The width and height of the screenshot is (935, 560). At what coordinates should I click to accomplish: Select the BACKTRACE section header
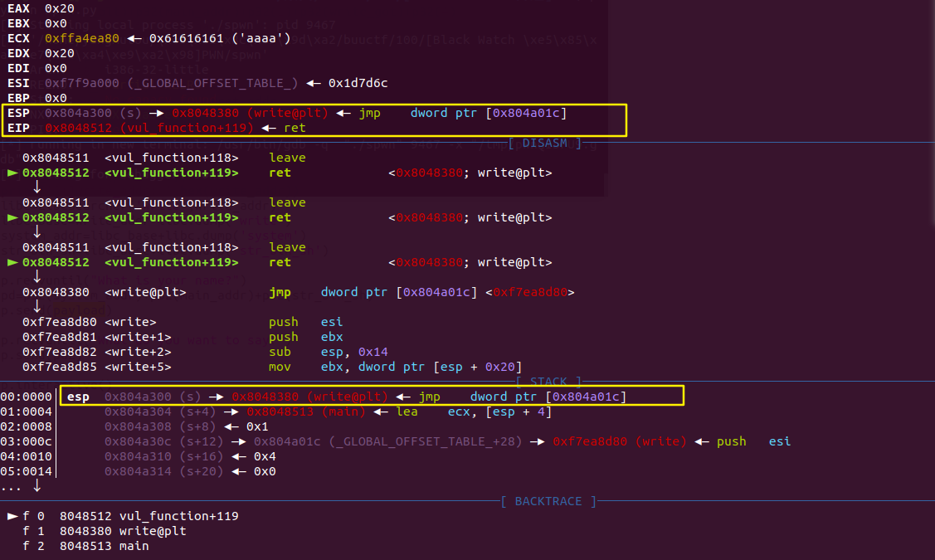pos(548,502)
